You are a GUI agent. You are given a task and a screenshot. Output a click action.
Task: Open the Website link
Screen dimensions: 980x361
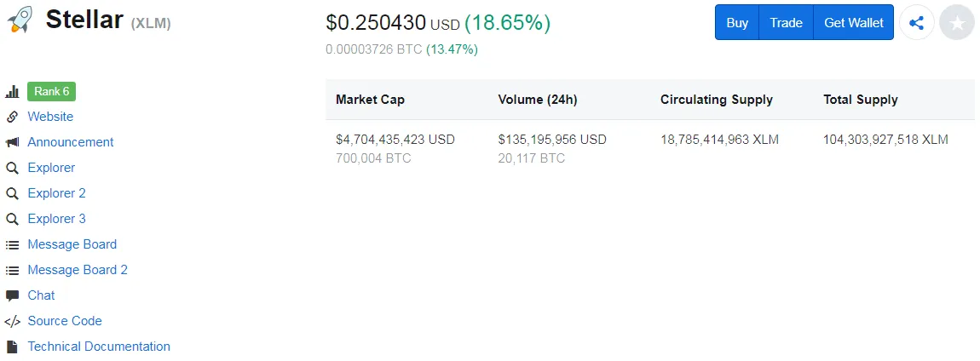coord(50,117)
